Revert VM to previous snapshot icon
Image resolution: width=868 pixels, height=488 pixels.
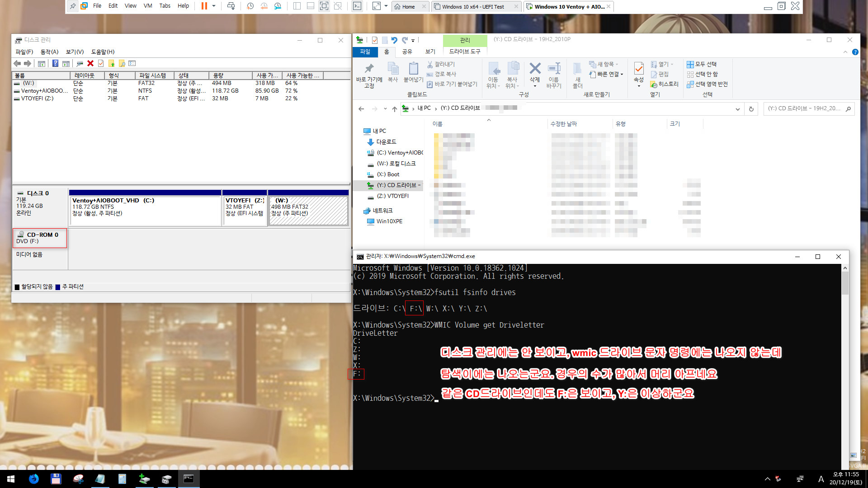coord(264,6)
